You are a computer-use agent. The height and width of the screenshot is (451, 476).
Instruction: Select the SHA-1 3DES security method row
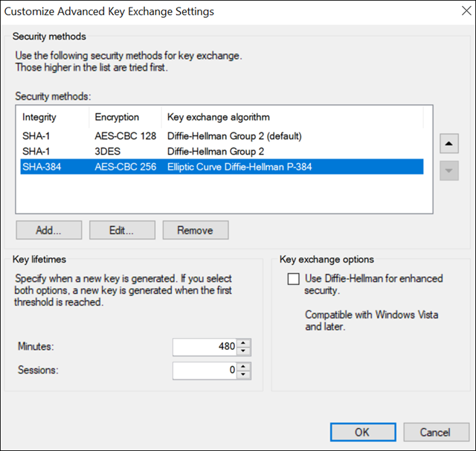tap(222, 151)
